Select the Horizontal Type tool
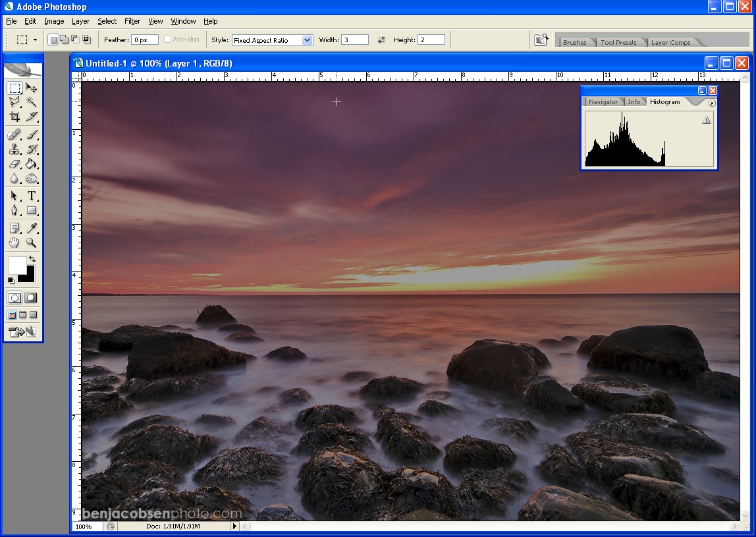Image resolution: width=756 pixels, height=537 pixels. (x=31, y=196)
